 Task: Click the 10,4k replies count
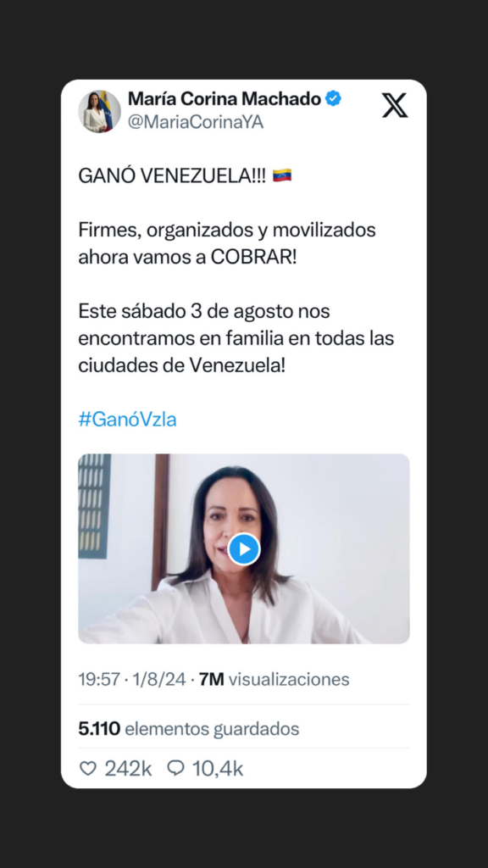tap(218, 768)
